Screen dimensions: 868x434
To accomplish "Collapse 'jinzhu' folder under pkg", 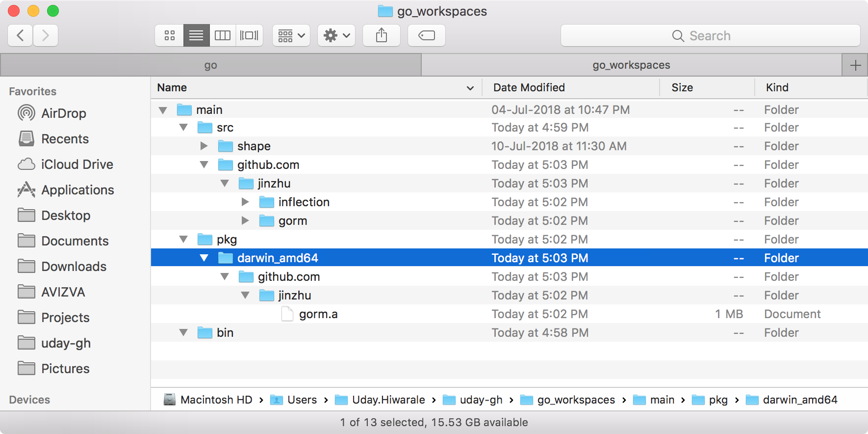I will [245, 296].
